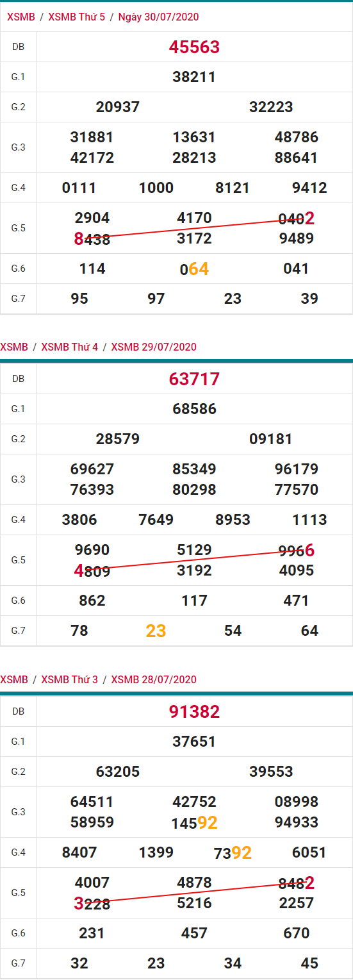Click first prize number 68586

pyautogui.click(x=194, y=409)
